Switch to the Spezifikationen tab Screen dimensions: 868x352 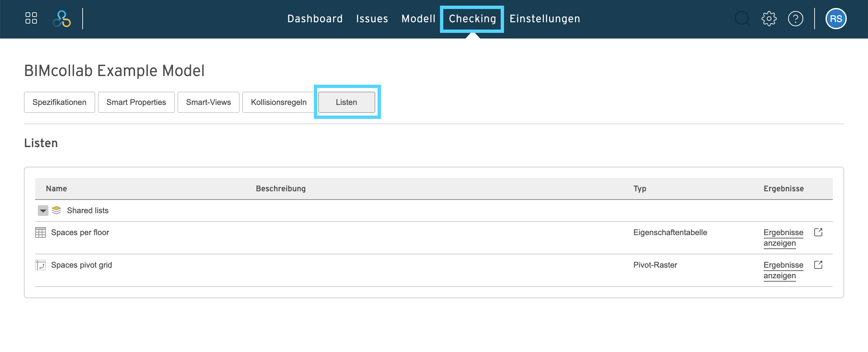point(59,102)
